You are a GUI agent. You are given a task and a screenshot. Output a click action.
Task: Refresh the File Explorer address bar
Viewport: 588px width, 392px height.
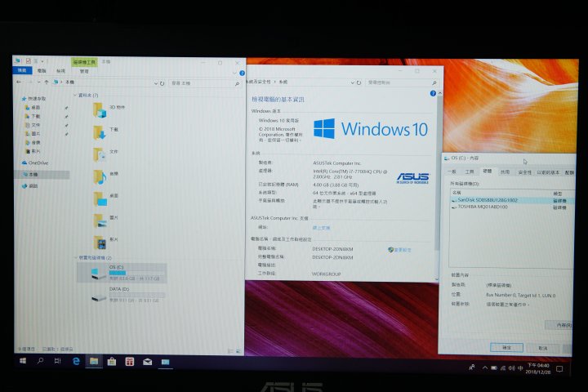tap(163, 83)
